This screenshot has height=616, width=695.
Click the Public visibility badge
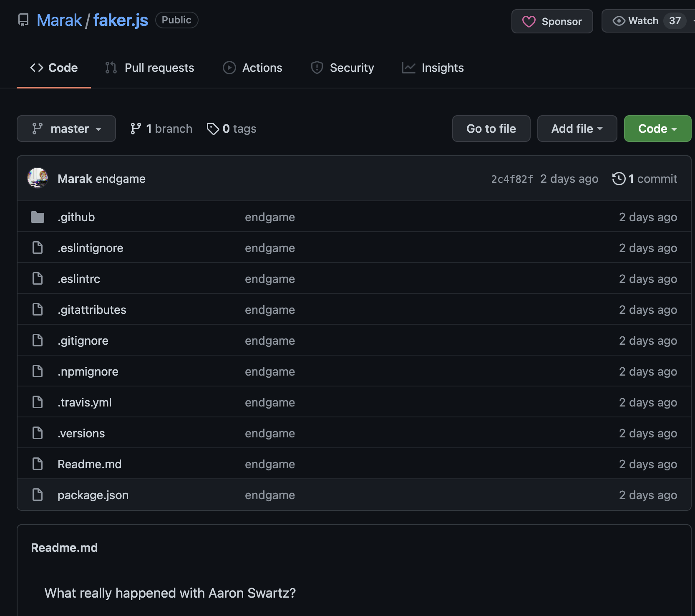(176, 20)
